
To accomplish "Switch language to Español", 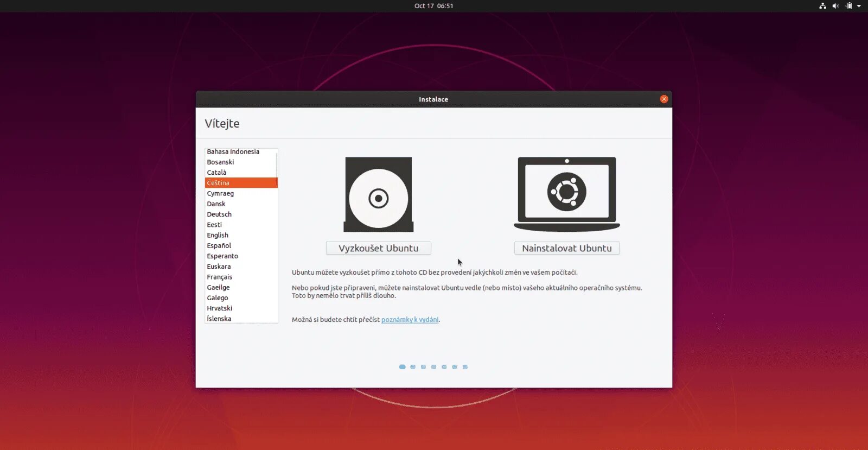I will click(x=241, y=245).
